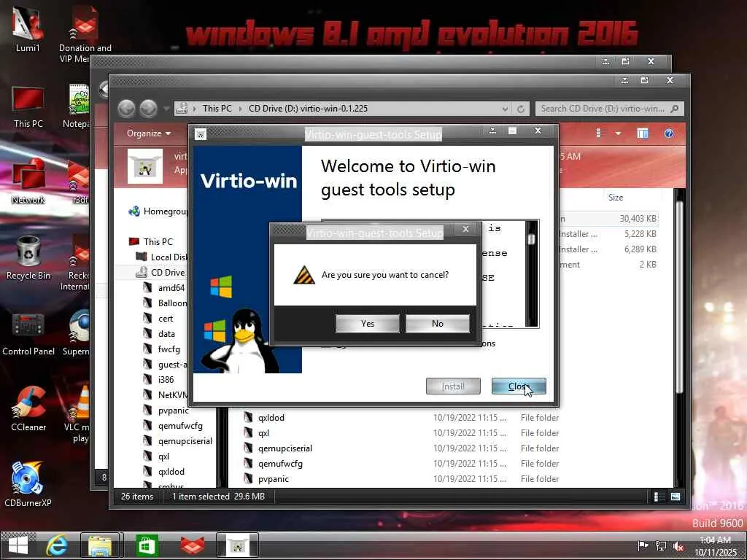Image resolution: width=747 pixels, height=560 pixels.
Task: Open the qemupciserial folder in the tree
Action: pyautogui.click(x=178, y=441)
